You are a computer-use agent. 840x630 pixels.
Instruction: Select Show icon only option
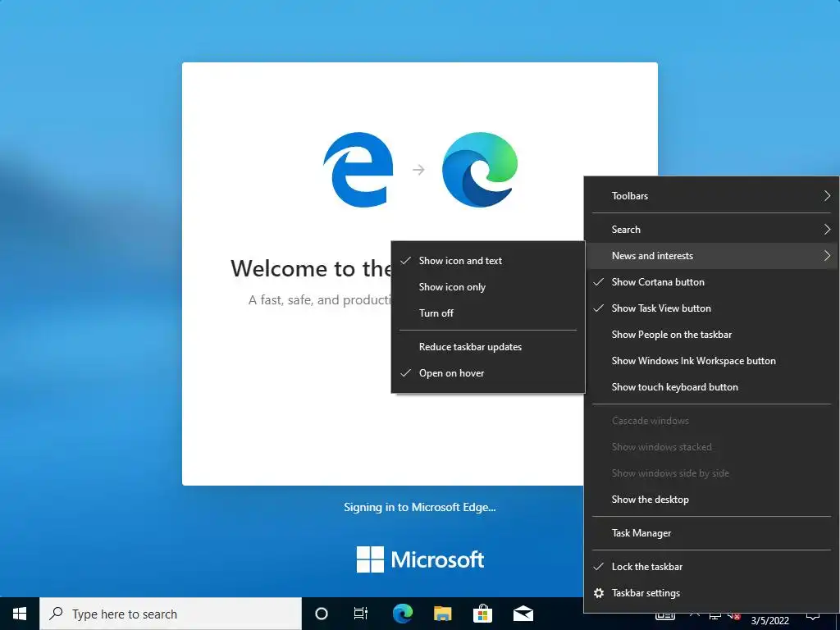pos(487,287)
